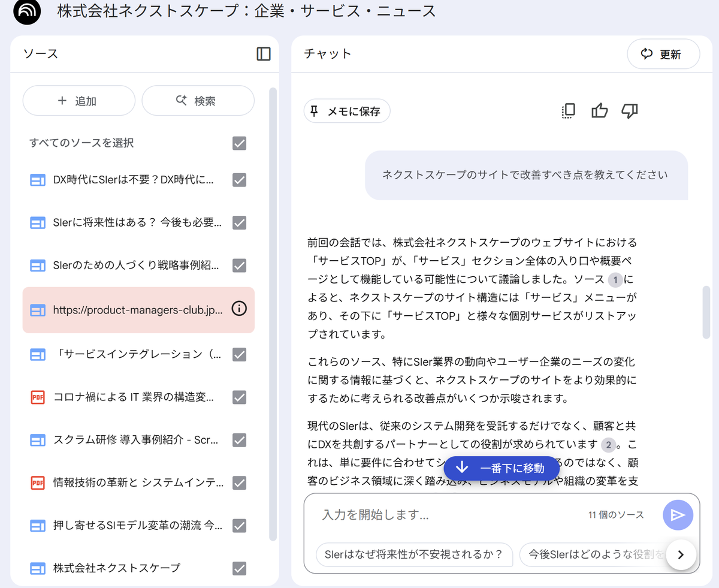This screenshot has height=588, width=719.
Task: Show info for product-managers-club.jp source
Action: [x=239, y=309]
